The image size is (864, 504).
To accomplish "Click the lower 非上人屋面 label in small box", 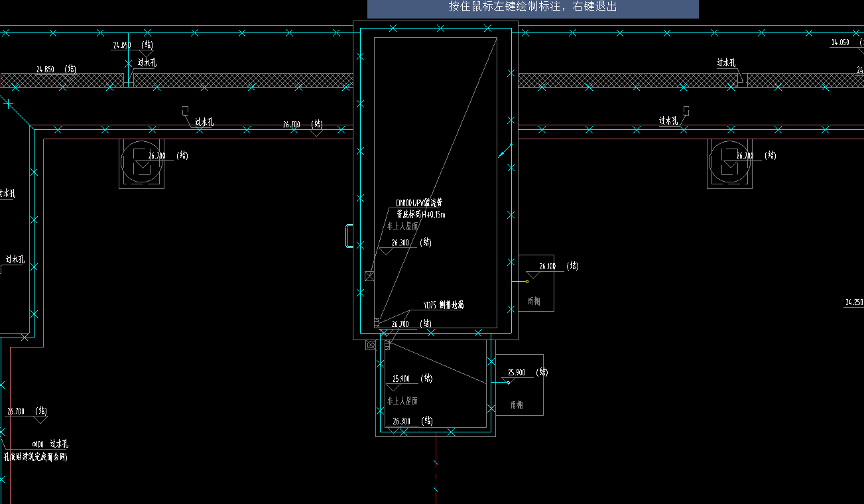I will (402, 401).
